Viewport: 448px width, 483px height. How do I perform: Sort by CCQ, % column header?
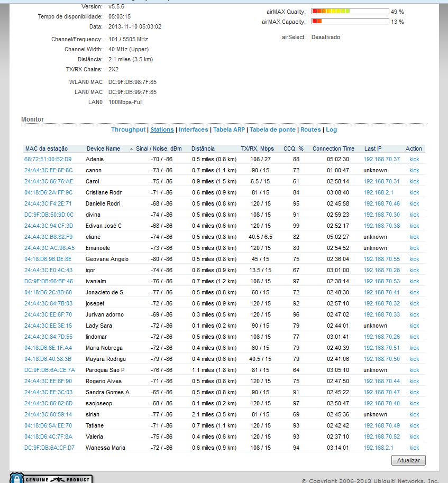tap(293, 148)
